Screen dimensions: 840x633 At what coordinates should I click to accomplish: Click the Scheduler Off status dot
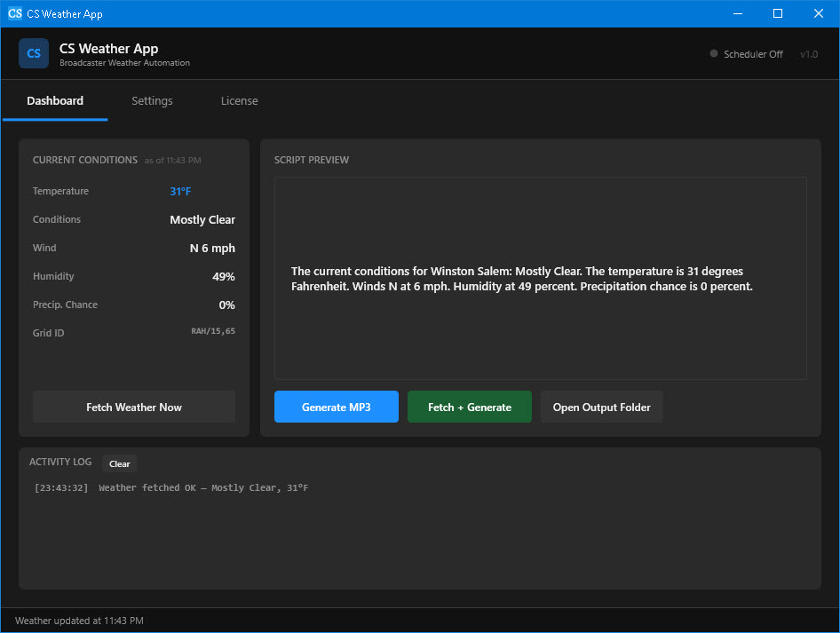coord(714,53)
